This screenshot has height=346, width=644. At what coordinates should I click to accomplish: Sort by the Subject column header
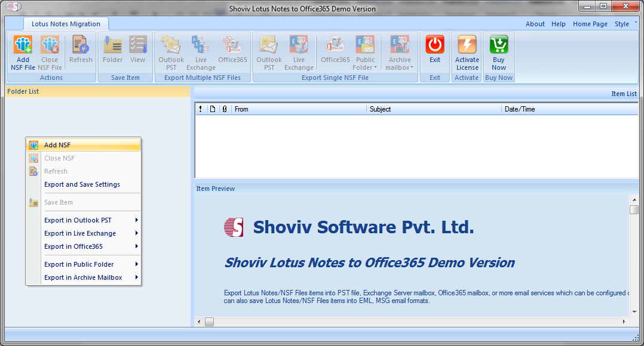[434, 109]
